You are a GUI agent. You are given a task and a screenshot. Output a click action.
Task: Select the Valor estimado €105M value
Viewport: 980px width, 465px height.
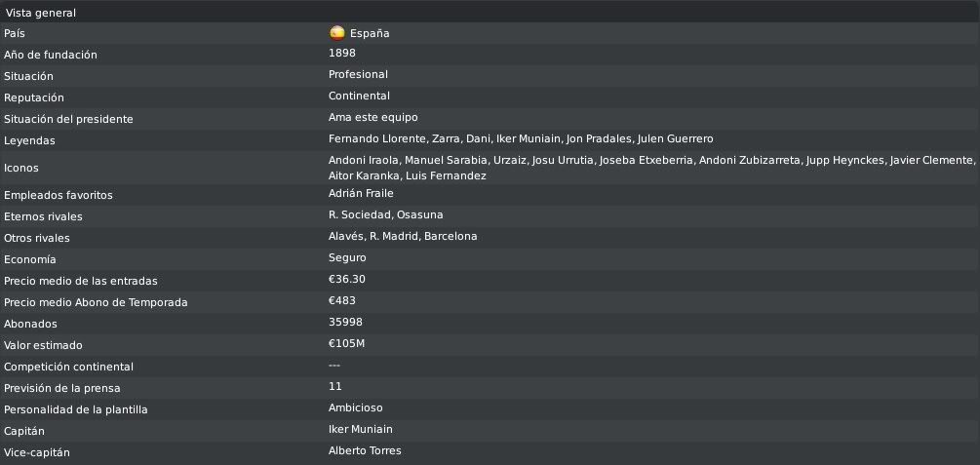tap(347, 344)
